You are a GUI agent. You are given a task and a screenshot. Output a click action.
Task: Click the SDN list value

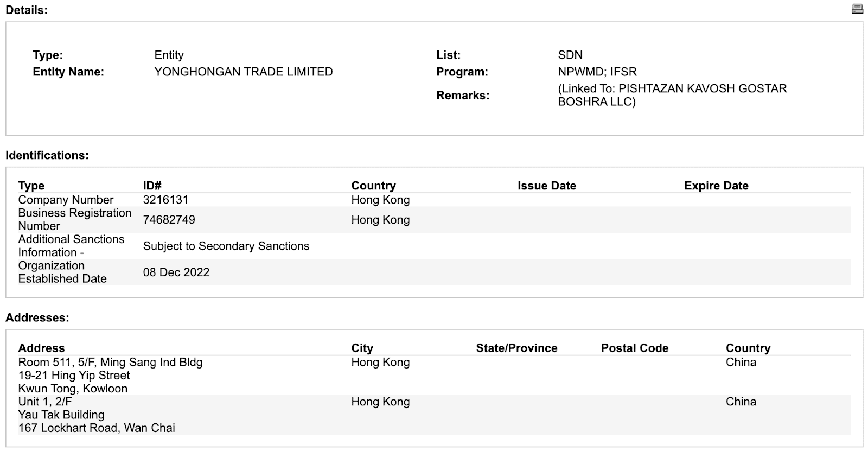[571, 54]
